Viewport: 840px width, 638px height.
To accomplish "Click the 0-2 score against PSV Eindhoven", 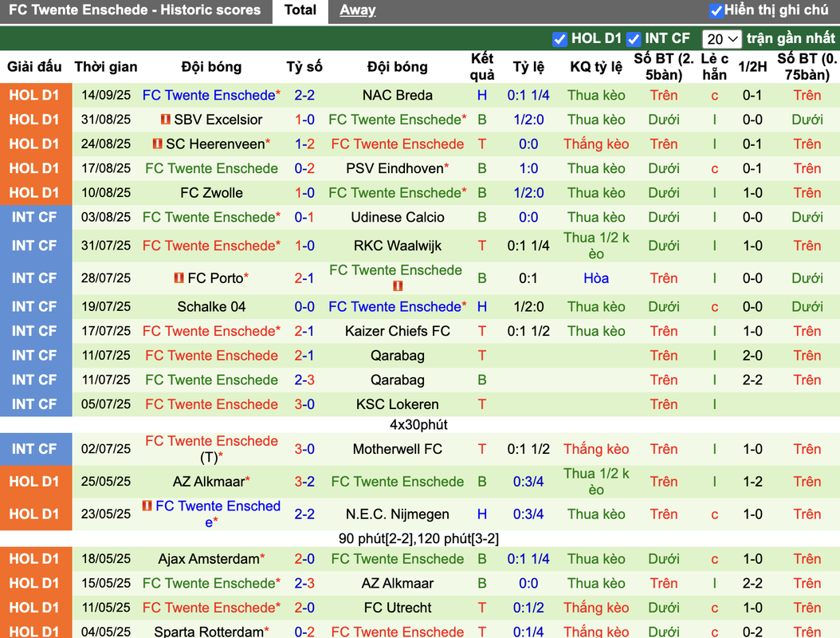I will coord(304,168).
